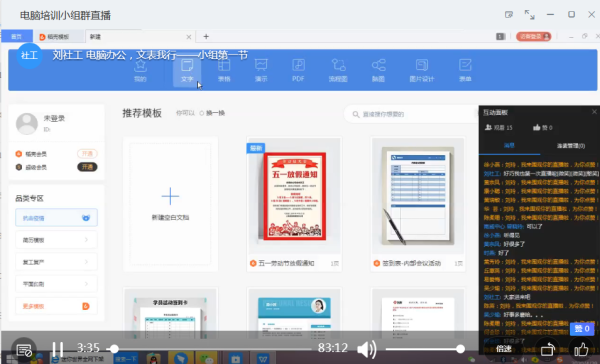Click 换一换 refresh templates option
The width and height of the screenshot is (600, 364).
point(212,113)
